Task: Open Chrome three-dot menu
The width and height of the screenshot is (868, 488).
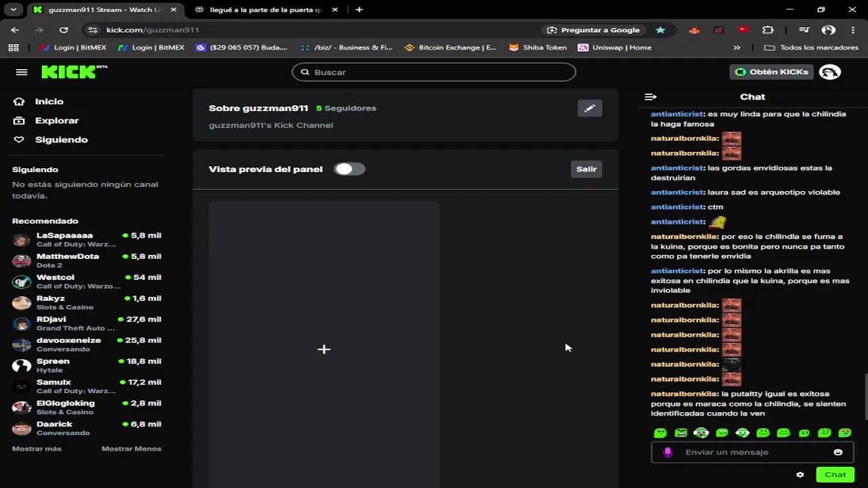Action: (853, 30)
